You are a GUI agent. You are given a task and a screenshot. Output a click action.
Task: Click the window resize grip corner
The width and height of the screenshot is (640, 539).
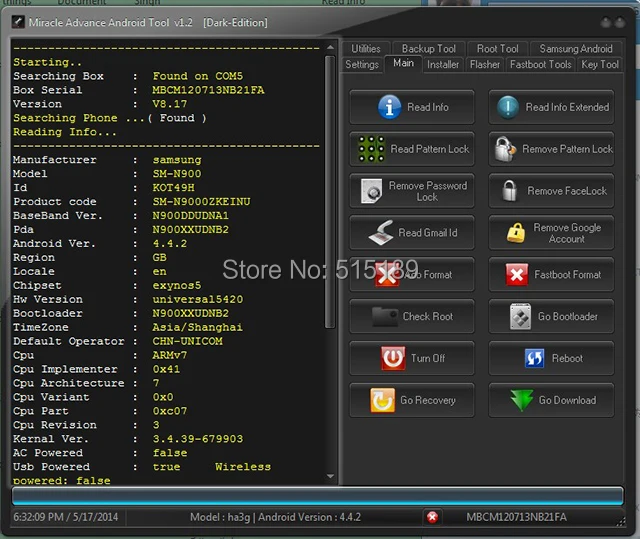[620, 522]
